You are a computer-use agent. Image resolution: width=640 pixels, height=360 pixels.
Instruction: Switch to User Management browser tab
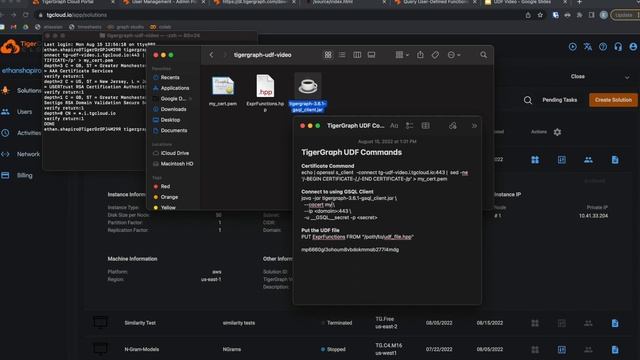click(x=164, y=2)
